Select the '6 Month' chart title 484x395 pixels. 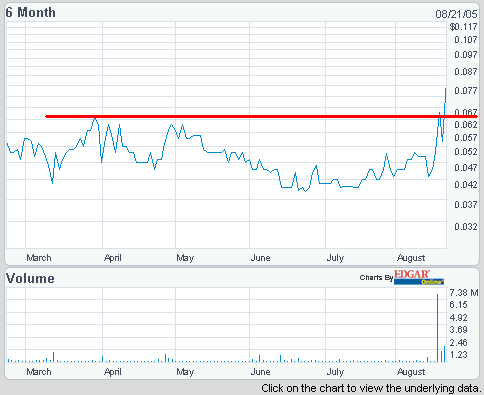pos(31,12)
